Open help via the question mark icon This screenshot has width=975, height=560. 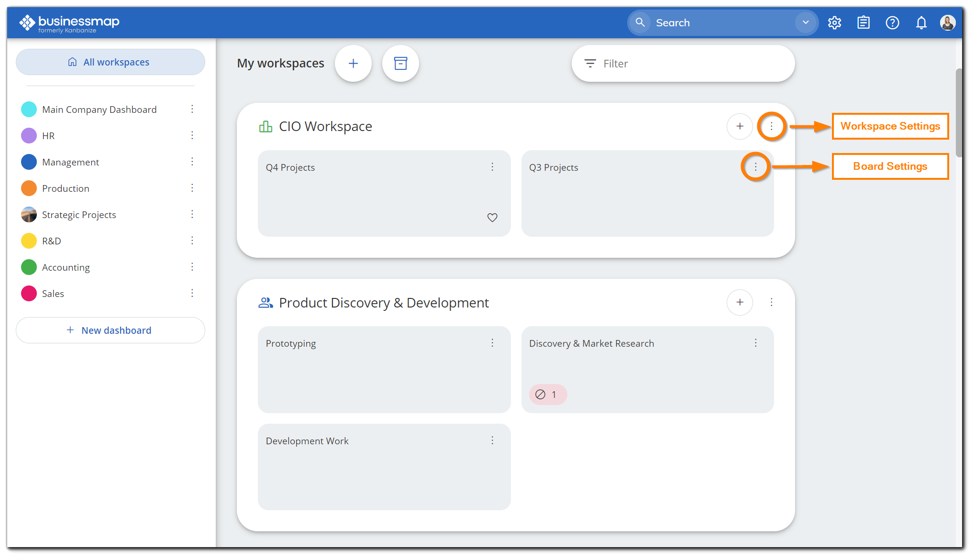893,22
